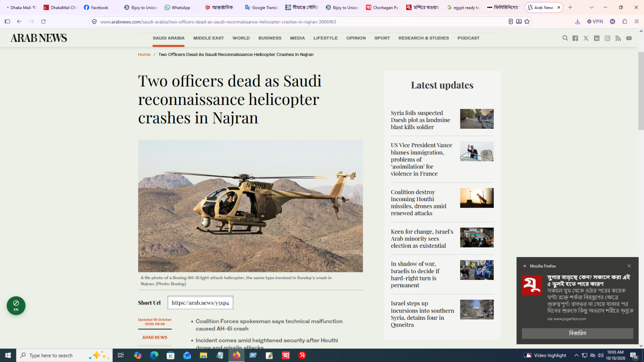Show hidden system tray icons chevron
644x362 pixels.
pyautogui.click(x=576, y=355)
